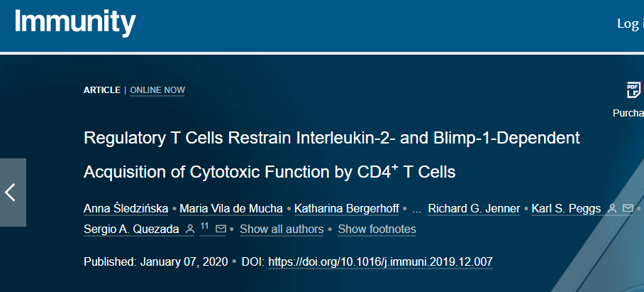Click the PDF download icon

(633, 90)
